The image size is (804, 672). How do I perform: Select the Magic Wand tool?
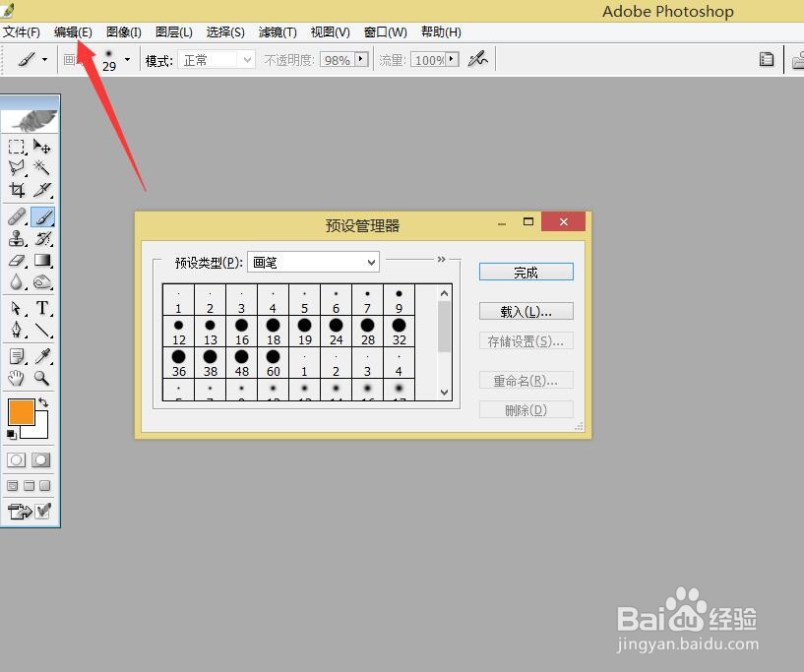[x=42, y=167]
